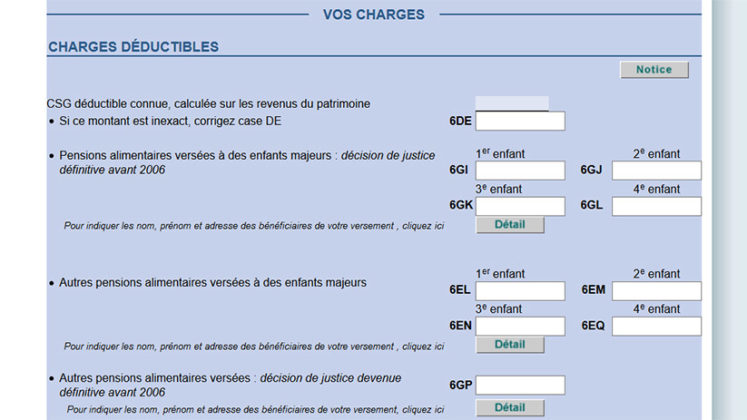Open Détail below the 6GK field
This screenshot has width=747, height=420.
click(510, 225)
